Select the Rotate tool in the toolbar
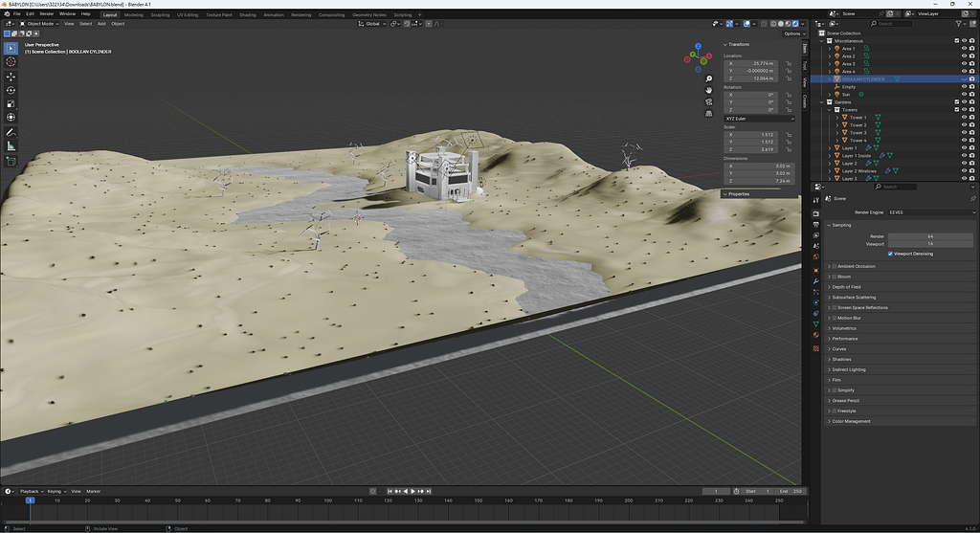980x533 pixels. click(11, 90)
